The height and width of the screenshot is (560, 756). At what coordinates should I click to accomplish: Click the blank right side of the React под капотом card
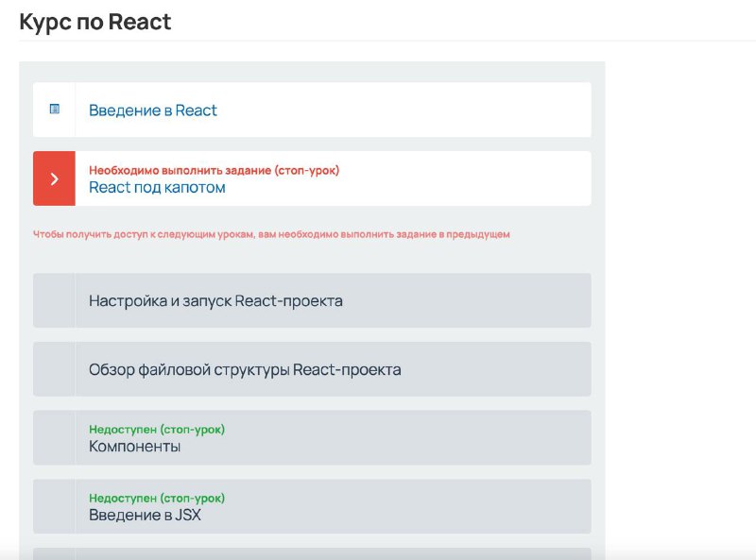click(465, 178)
